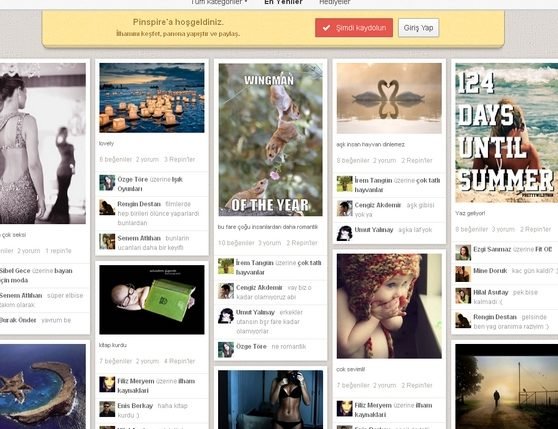558x429 pixels.
Task: Open the baby with green book photo
Action: click(152, 300)
